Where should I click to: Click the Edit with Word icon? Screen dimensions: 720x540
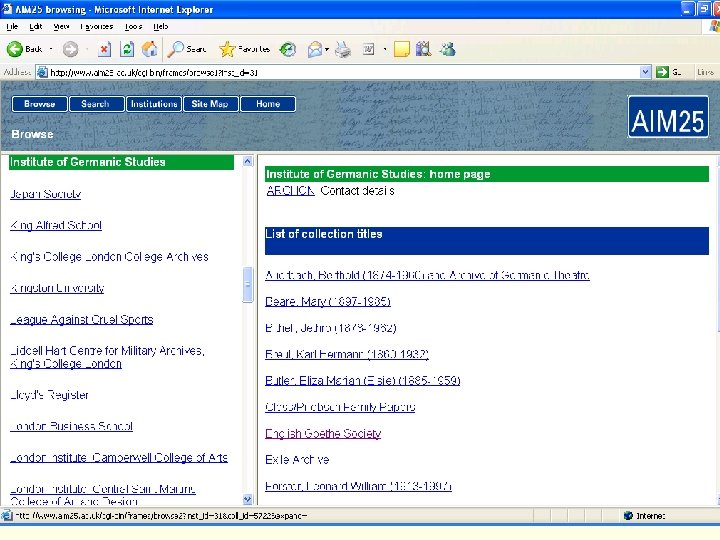click(368, 49)
